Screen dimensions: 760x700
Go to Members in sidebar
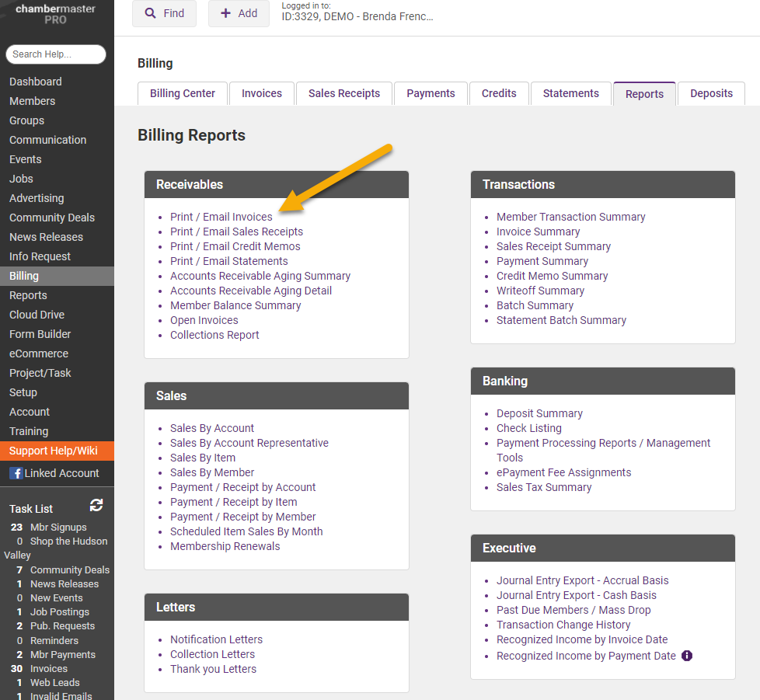pyautogui.click(x=33, y=101)
